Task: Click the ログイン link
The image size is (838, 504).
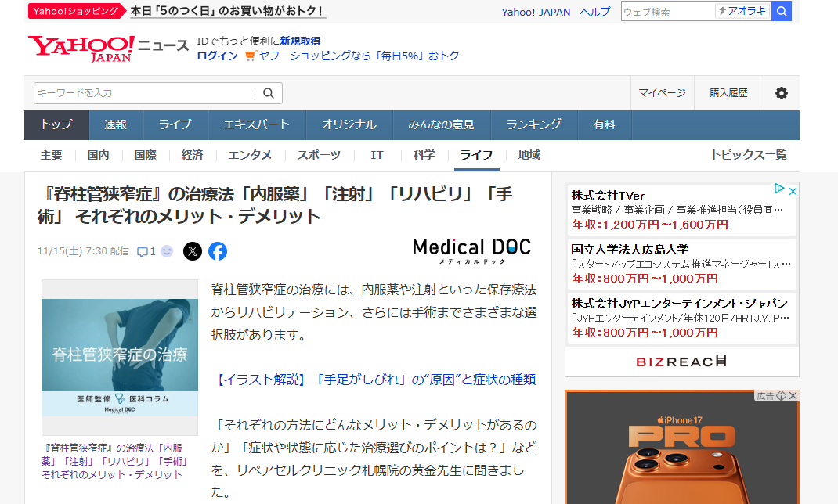Action: pyautogui.click(x=217, y=56)
